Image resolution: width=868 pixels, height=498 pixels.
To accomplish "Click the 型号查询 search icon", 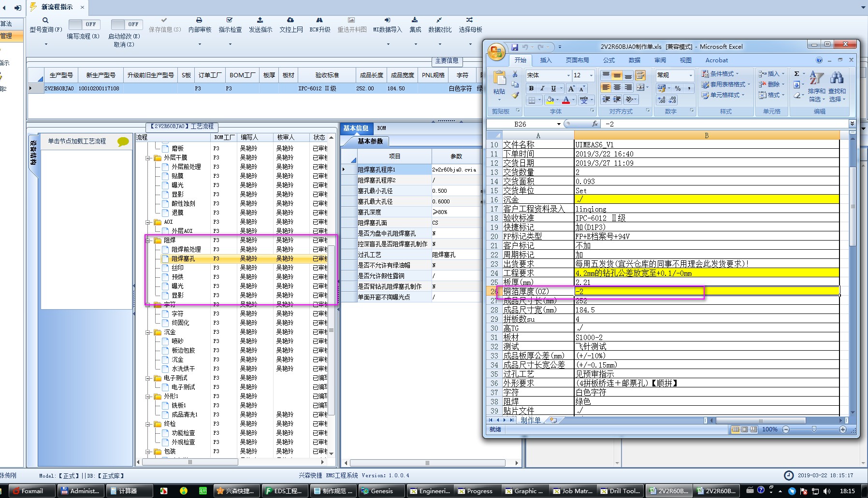I will pyautogui.click(x=45, y=20).
